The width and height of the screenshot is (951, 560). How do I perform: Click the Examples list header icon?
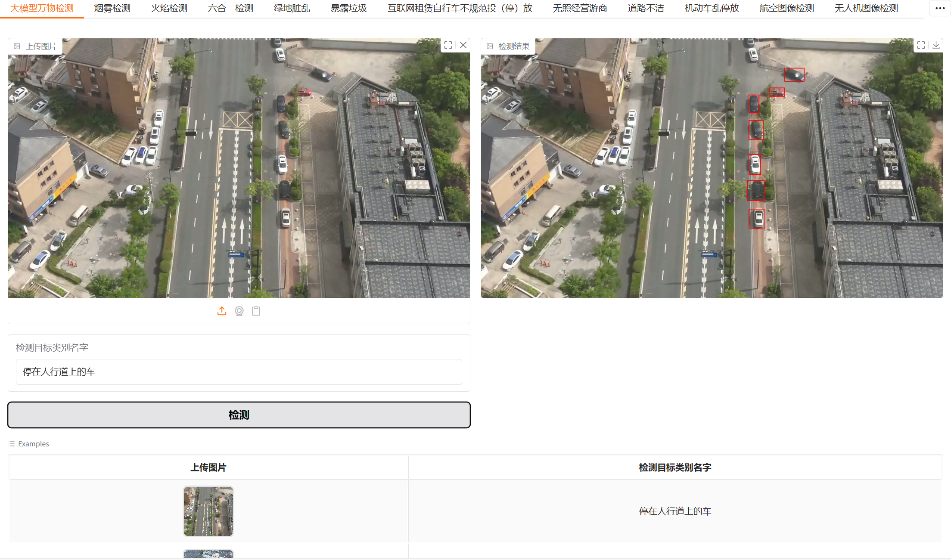(x=12, y=444)
